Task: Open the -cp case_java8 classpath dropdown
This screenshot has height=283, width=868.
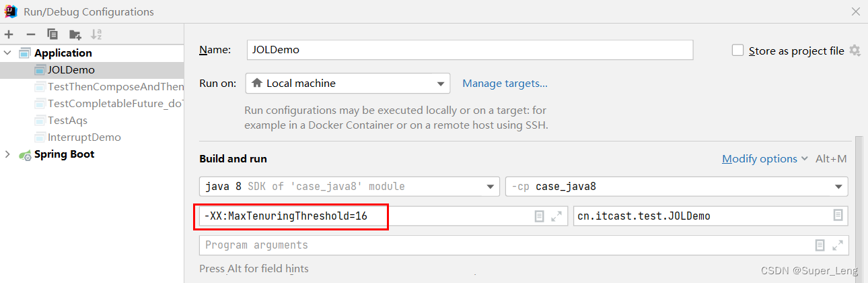Action: click(676, 187)
